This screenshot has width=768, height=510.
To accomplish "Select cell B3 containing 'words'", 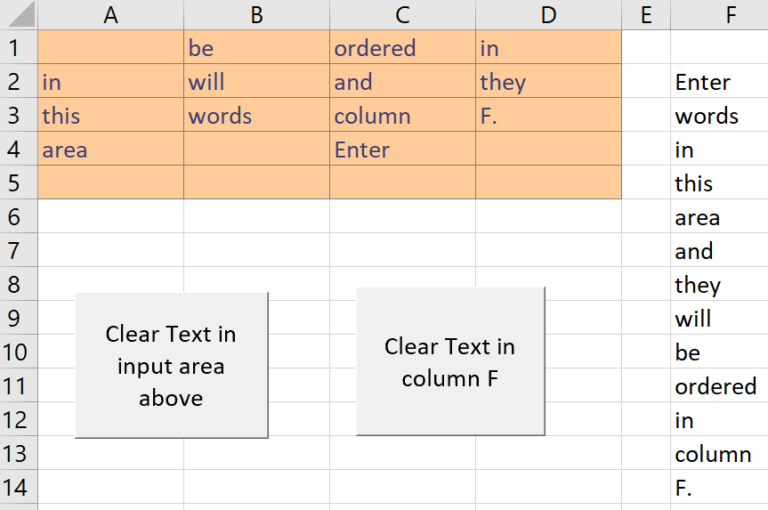I will (257, 115).
